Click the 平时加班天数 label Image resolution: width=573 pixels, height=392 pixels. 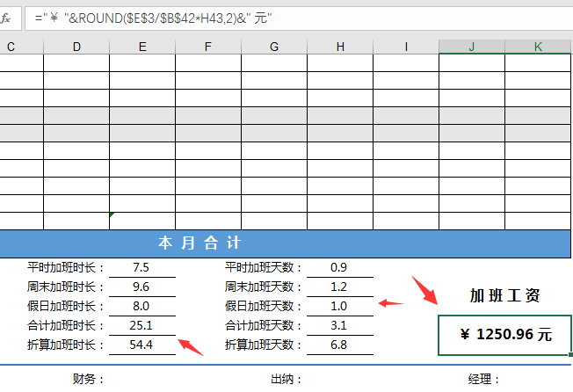[264, 267]
